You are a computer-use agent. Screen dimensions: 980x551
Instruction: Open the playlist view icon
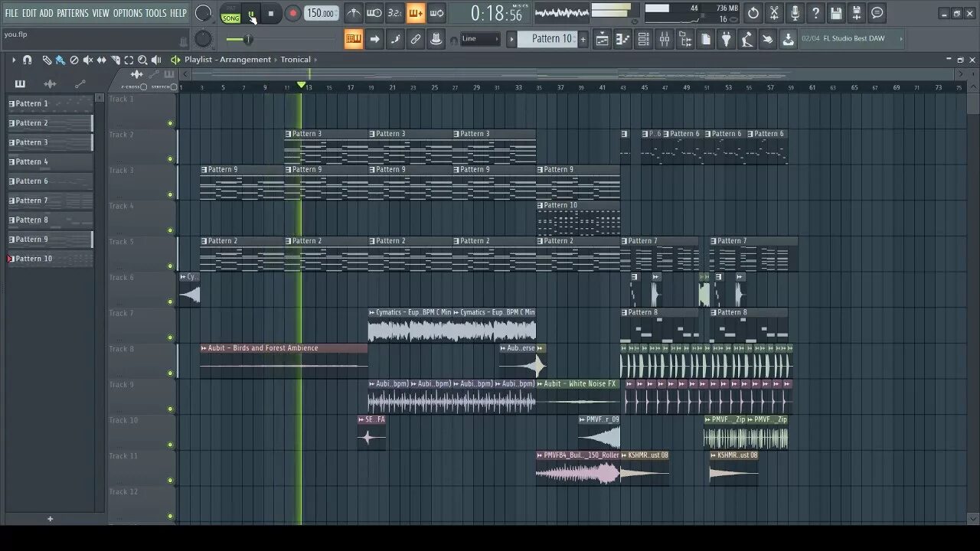603,39
